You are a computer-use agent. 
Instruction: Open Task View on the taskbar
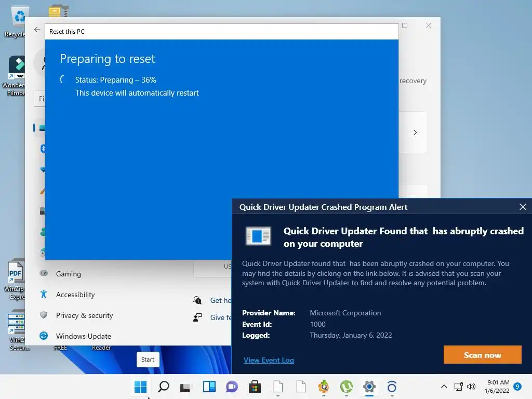(x=186, y=387)
